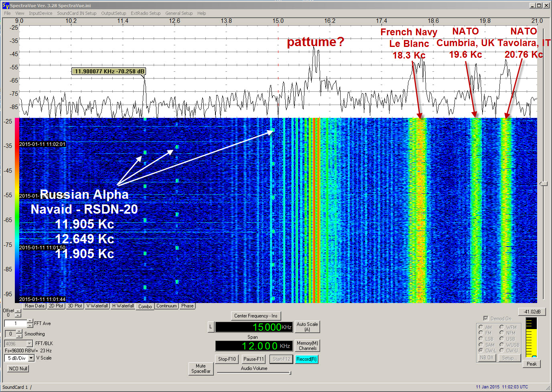Switch to the V Waterfall tab

(97, 306)
